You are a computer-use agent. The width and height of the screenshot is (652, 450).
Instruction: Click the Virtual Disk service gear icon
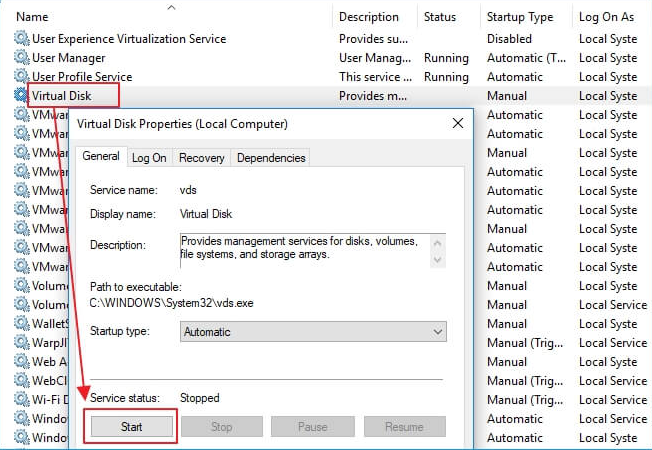[x=21, y=95]
